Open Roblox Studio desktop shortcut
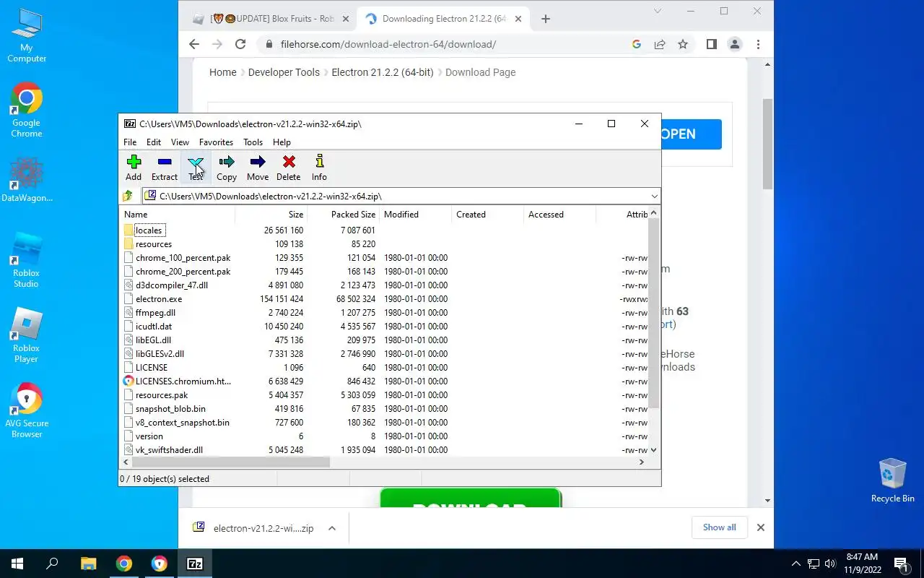Image resolution: width=924 pixels, height=578 pixels. (x=27, y=260)
